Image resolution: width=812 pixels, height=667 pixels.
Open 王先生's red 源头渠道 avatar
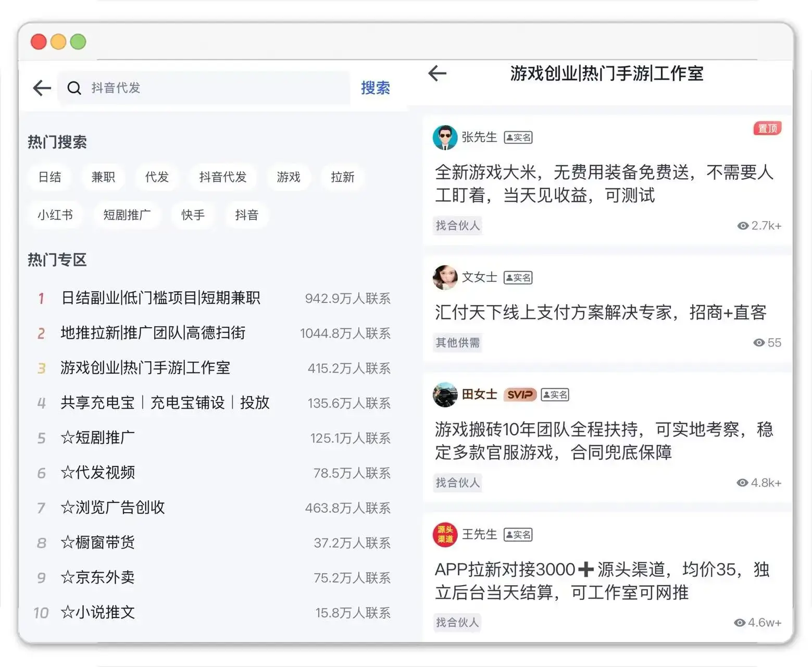pos(445,535)
